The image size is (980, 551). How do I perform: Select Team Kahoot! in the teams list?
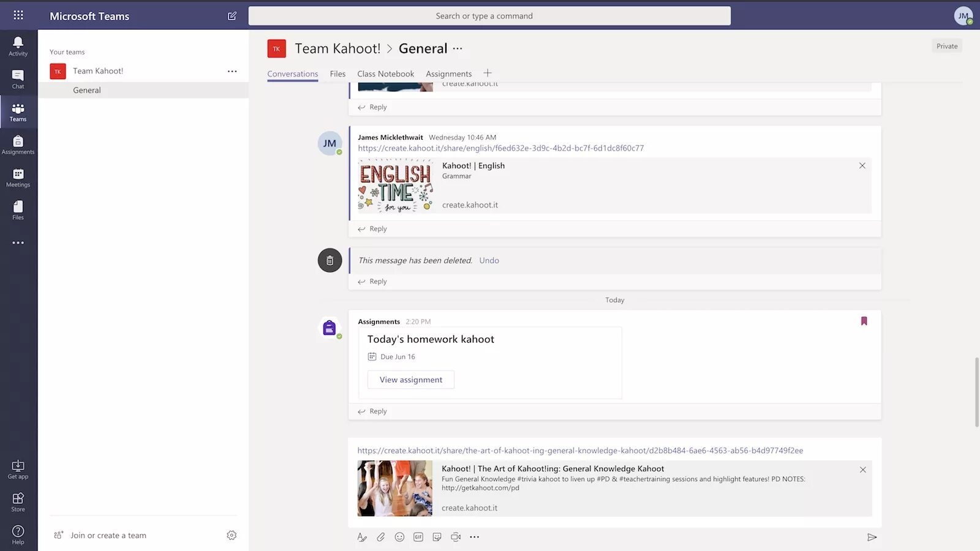point(143,71)
